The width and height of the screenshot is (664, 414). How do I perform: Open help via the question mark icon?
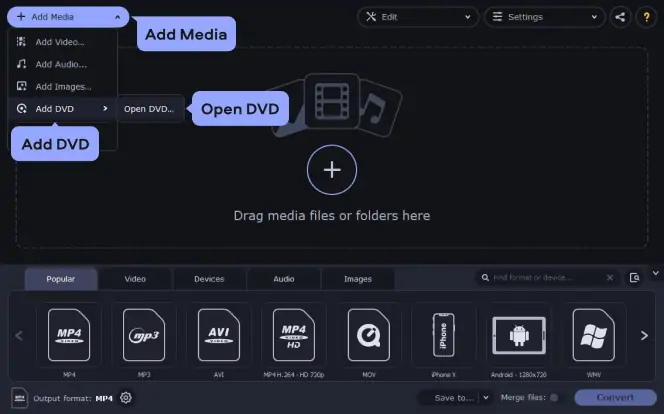647,17
